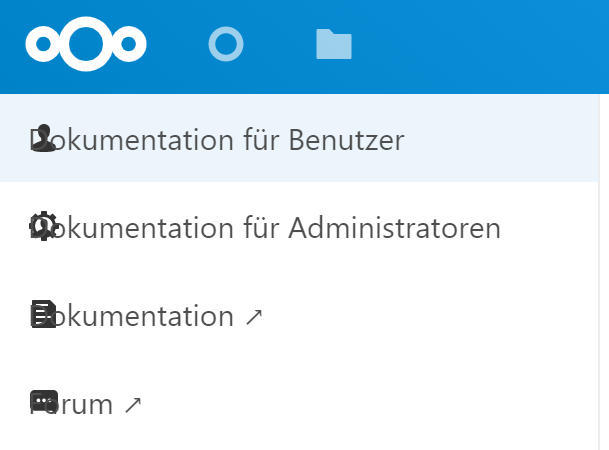
Task: Click the word Benutzer in the highlighted row
Action: point(346,140)
